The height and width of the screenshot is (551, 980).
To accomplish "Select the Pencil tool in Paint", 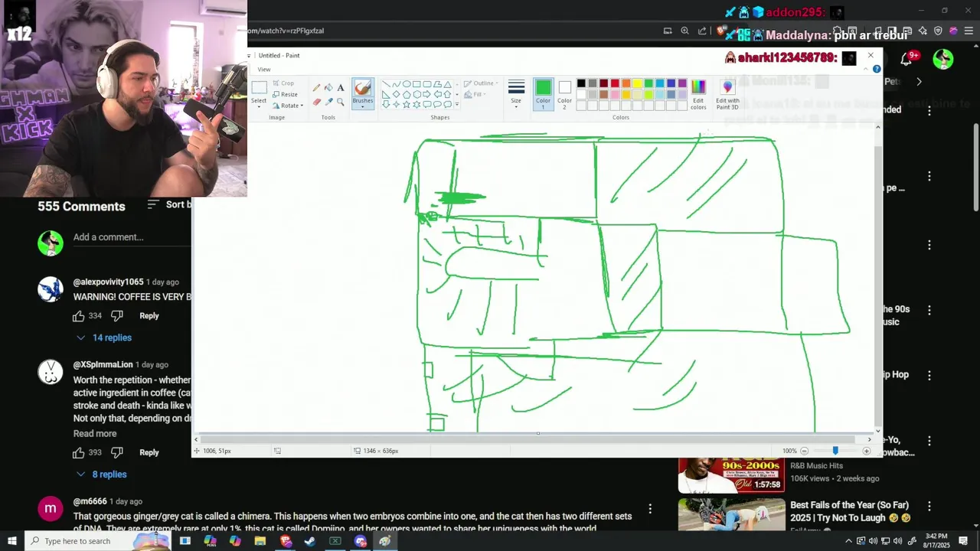I will click(x=316, y=88).
